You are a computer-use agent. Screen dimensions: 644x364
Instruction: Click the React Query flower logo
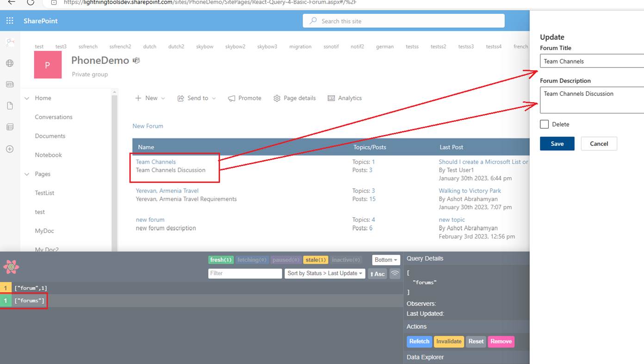(x=11, y=267)
